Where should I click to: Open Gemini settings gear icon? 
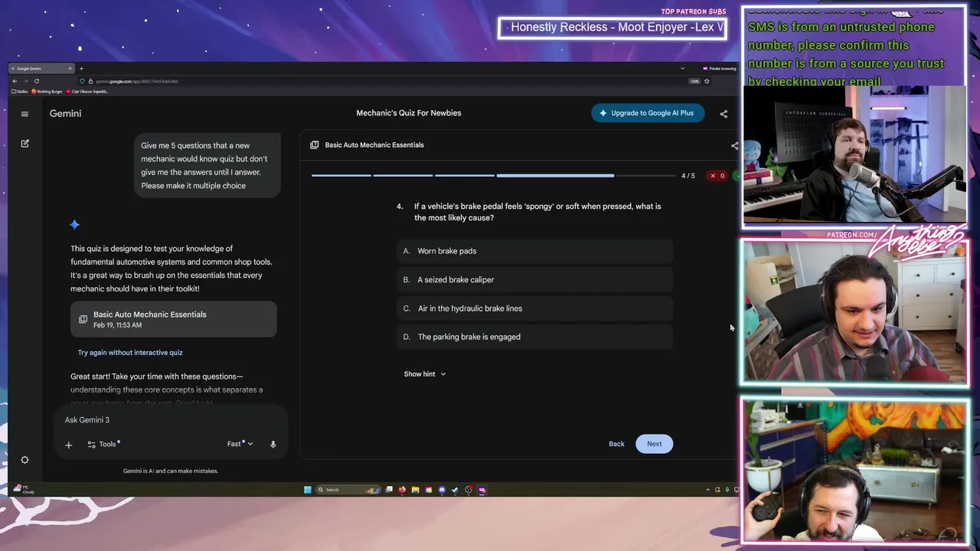pyautogui.click(x=24, y=460)
